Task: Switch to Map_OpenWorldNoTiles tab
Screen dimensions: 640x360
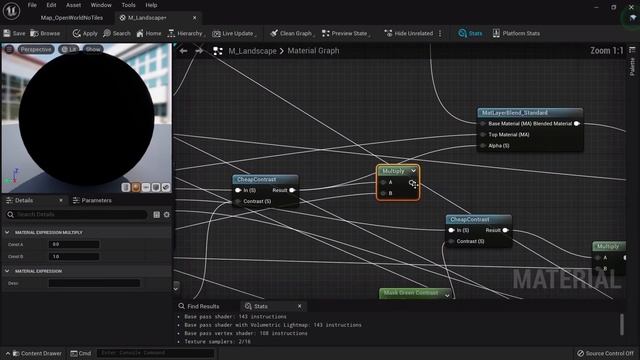Action: [x=71, y=18]
